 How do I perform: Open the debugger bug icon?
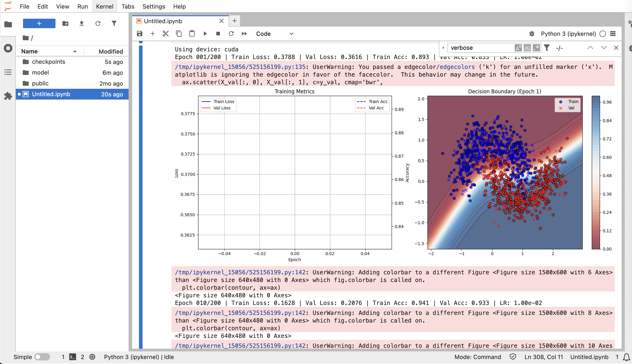pos(532,34)
